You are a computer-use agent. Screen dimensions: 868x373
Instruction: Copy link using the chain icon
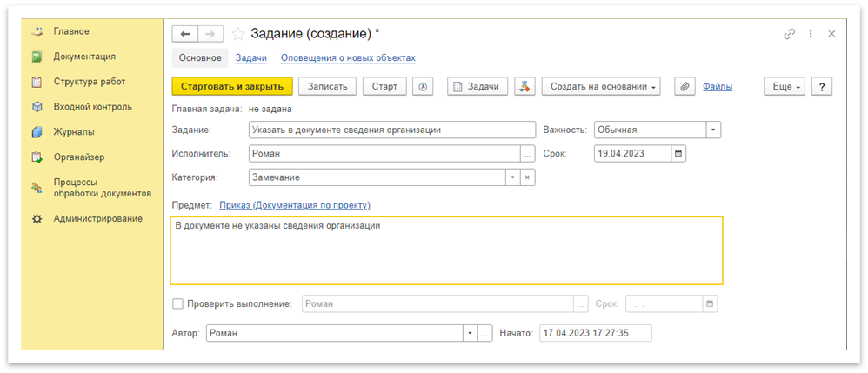pos(790,34)
